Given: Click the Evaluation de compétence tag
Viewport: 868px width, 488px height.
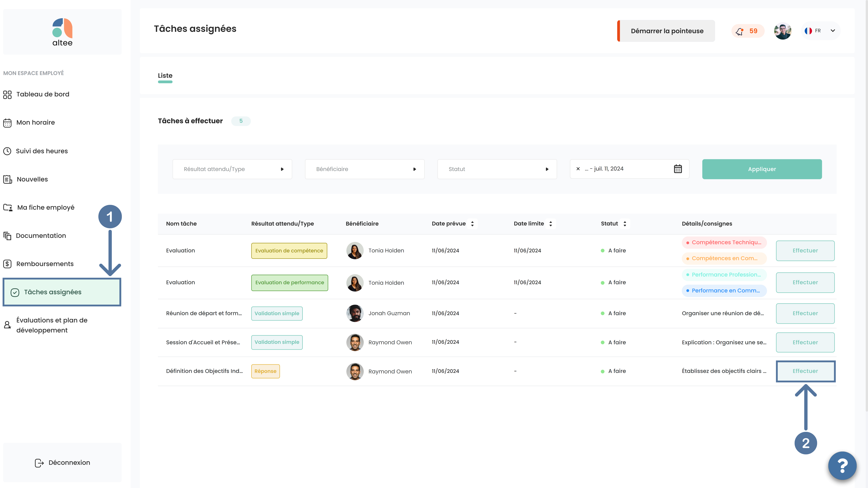Looking at the screenshot, I should [289, 251].
